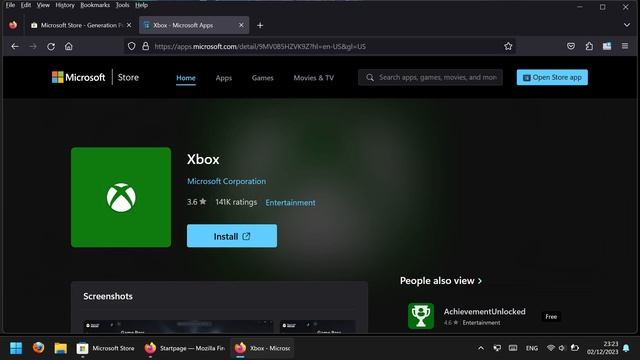Open the AchievementUnlocked app link
Viewport: 640px width, 360px height.
pyautogui.click(x=484, y=311)
